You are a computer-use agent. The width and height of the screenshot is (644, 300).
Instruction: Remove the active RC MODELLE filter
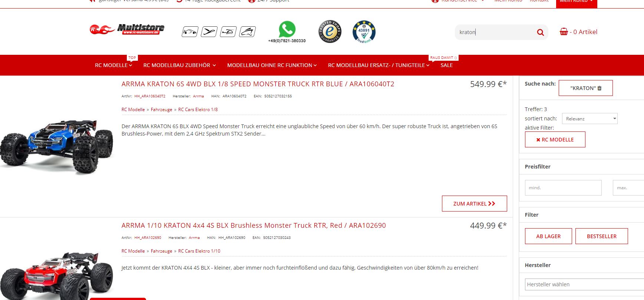(x=555, y=140)
